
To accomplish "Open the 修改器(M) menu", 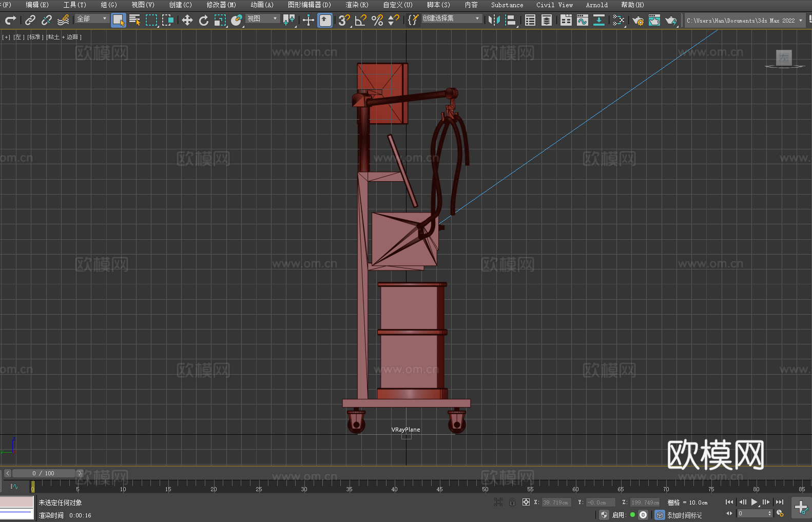I will coord(221,5).
